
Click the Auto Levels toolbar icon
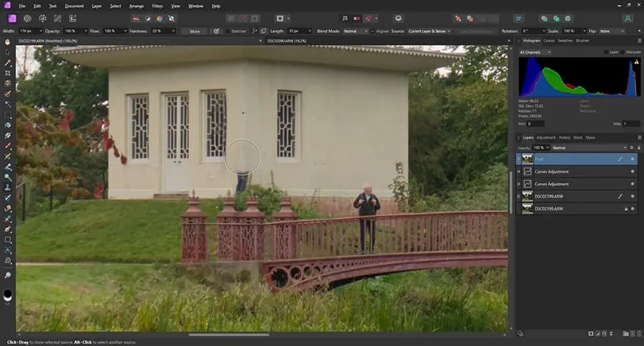tap(136, 19)
